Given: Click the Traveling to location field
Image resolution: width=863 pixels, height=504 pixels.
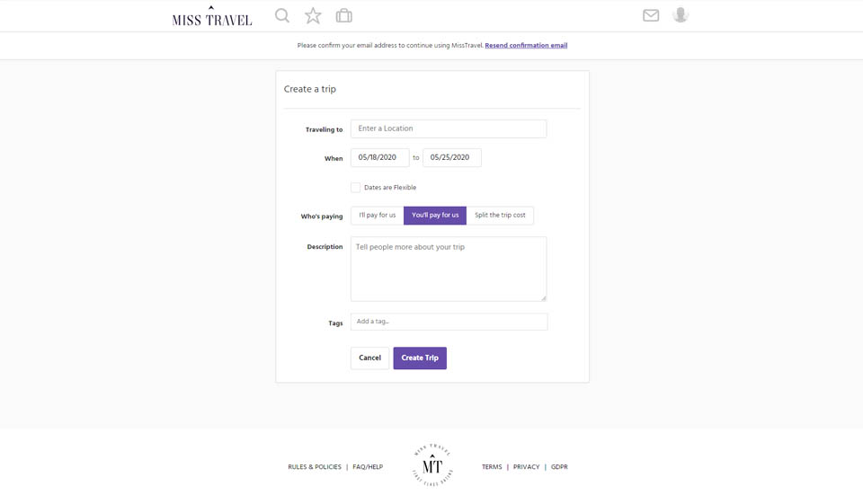Looking at the screenshot, I should [448, 128].
